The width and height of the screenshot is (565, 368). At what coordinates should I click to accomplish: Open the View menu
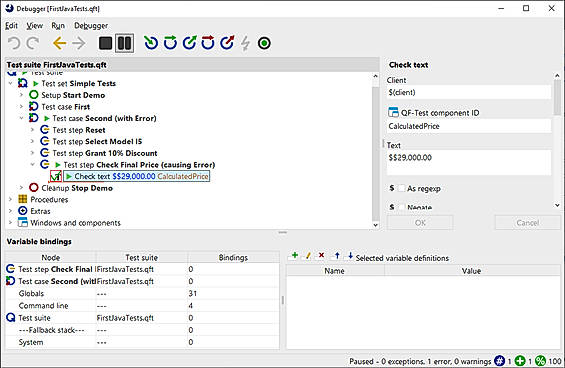point(35,26)
